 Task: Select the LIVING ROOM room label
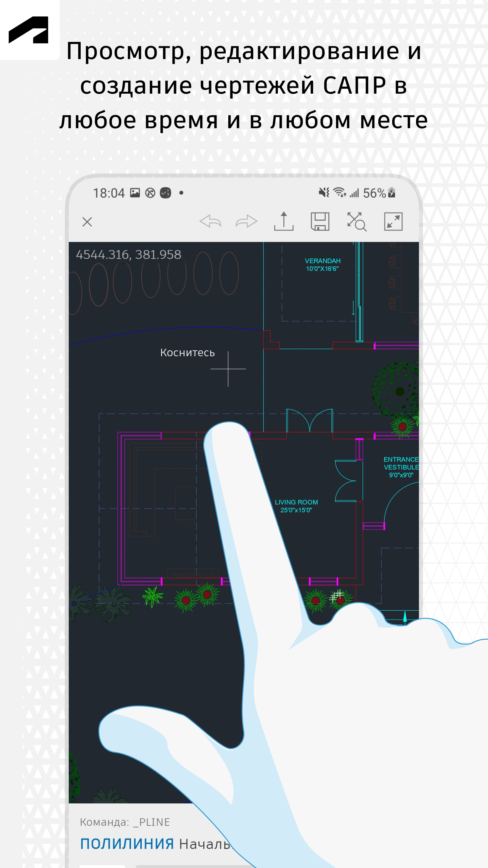(296, 506)
